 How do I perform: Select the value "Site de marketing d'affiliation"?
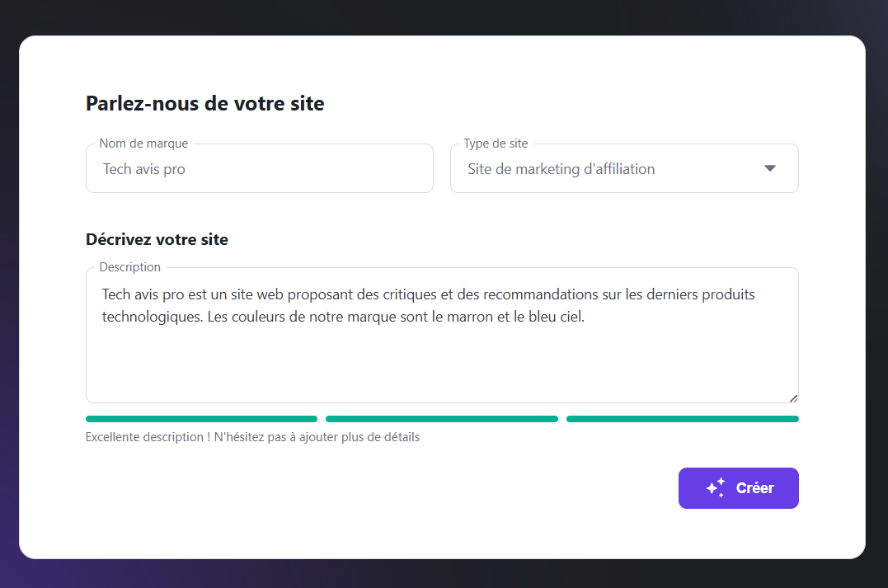tap(561, 169)
